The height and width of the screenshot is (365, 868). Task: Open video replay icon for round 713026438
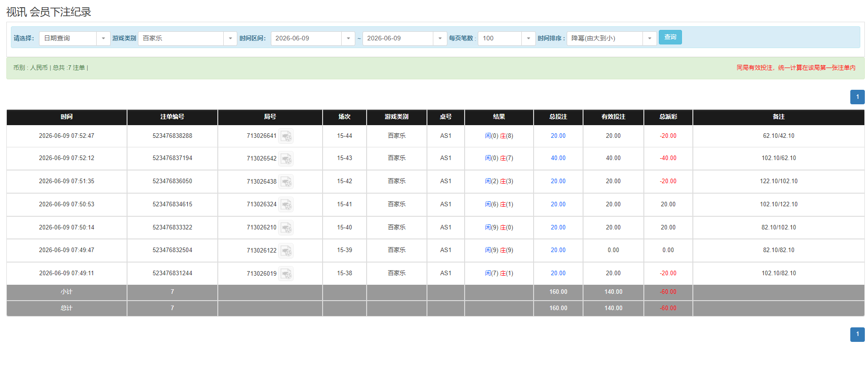[x=286, y=182]
